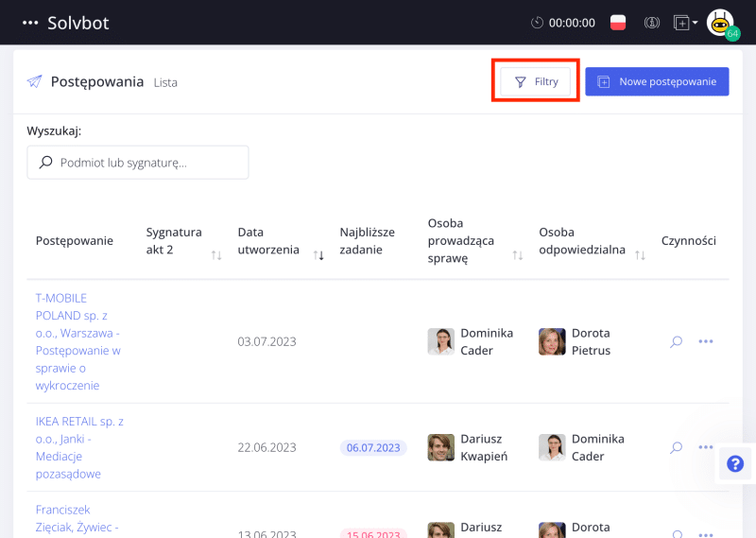The width and height of the screenshot is (756, 538).
Task: Open the quick-add plus dropdown in header
Action: coord(685,23)
